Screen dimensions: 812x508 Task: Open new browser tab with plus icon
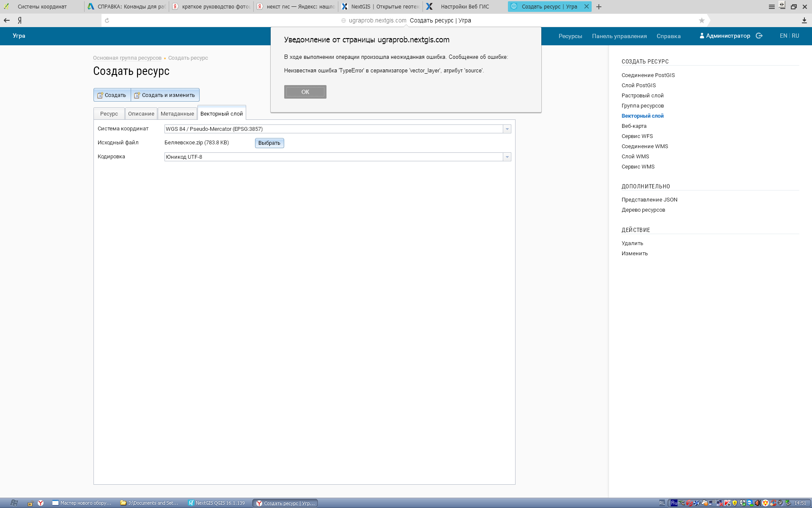coord(599,7)
